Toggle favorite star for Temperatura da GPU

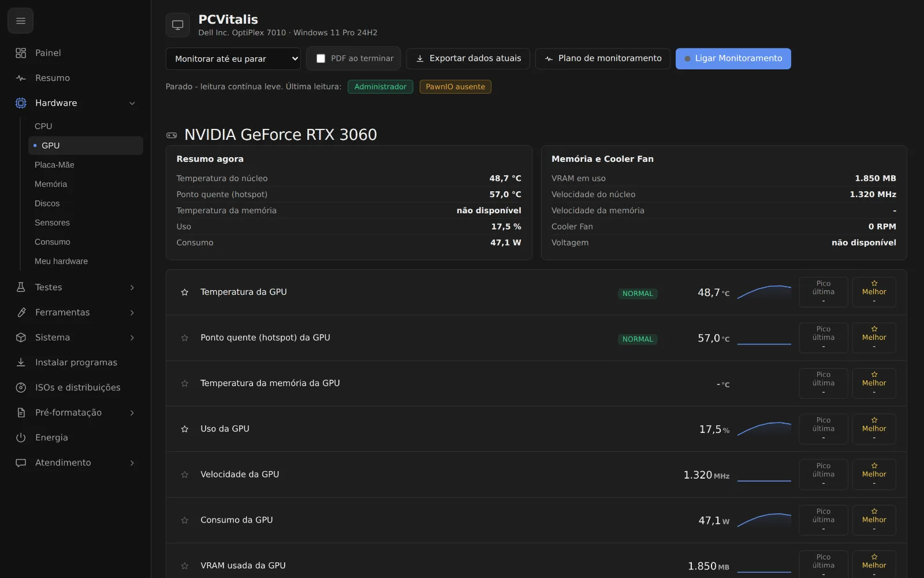click(185, 292)
